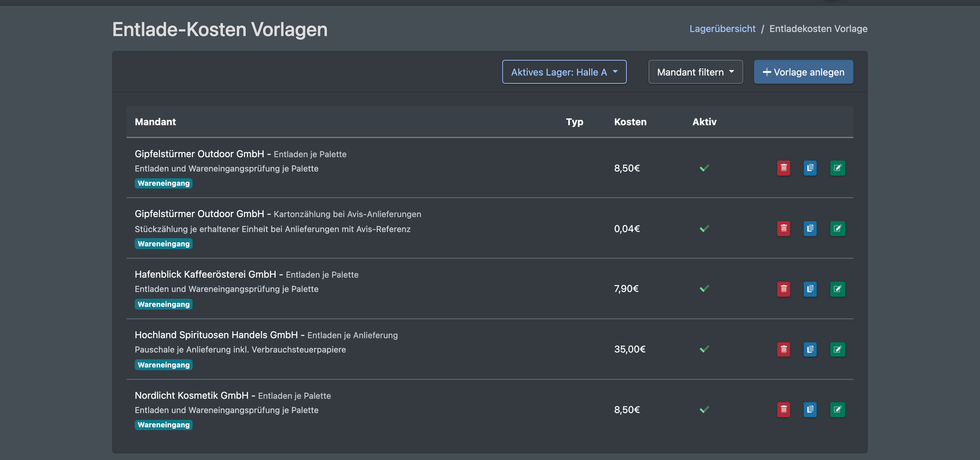Click Nordlicht Kosmetik GmbH name
Viewport: 980px width, 460px height.
[x=191, y=395]
